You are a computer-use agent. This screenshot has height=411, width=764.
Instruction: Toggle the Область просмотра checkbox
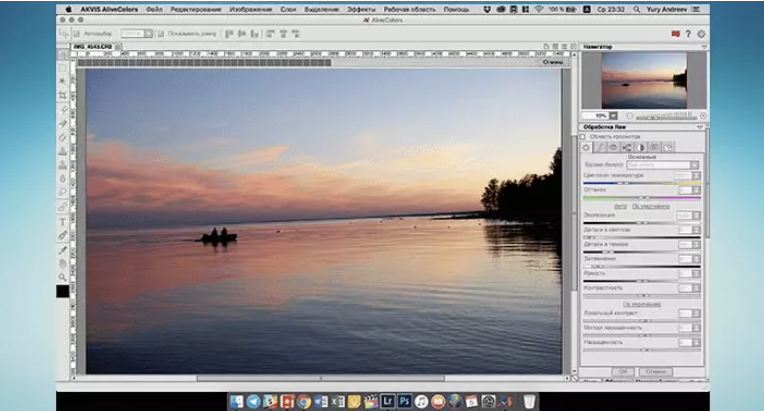pyautogui.click(x=583, y=137)
